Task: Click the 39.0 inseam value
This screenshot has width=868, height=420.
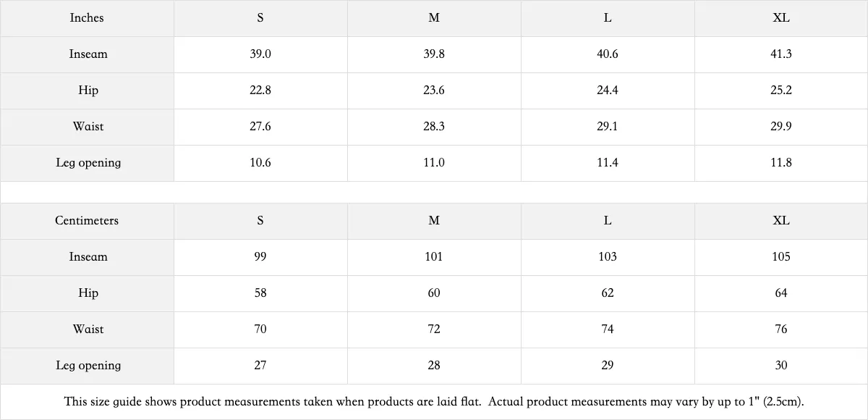Action: [260, 54]
